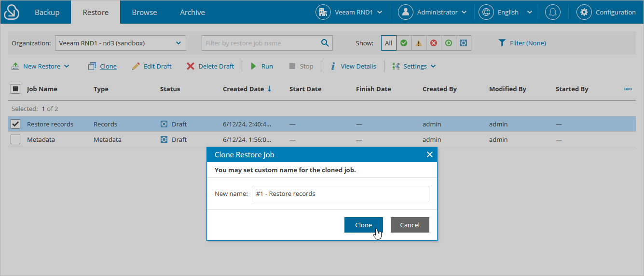Open the New Restore dropdown
The height and width of the screenshot is (276, 644).
pos(41,66)
